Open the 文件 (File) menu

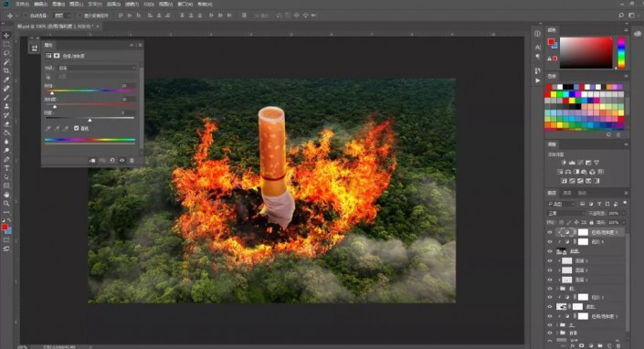point(22,4)
